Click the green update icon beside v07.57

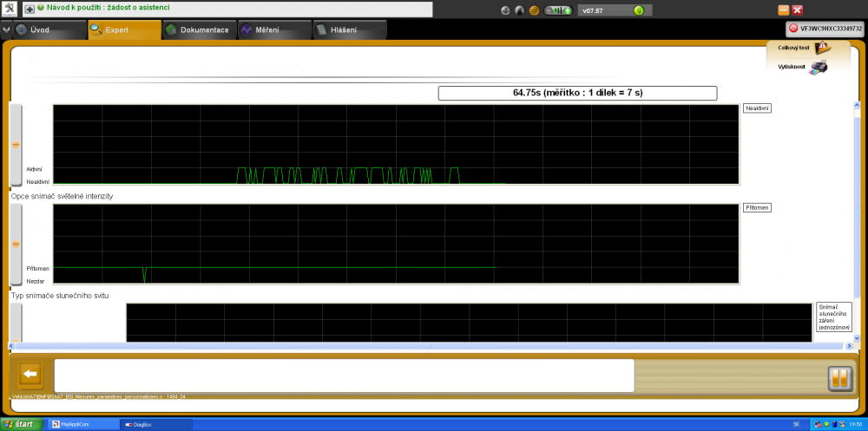[639, 10]
